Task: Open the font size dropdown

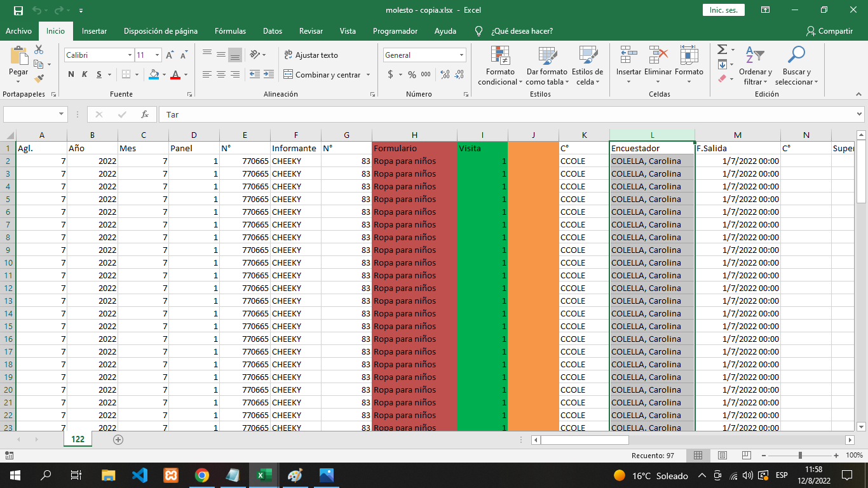Action: [x=157, y=55]
